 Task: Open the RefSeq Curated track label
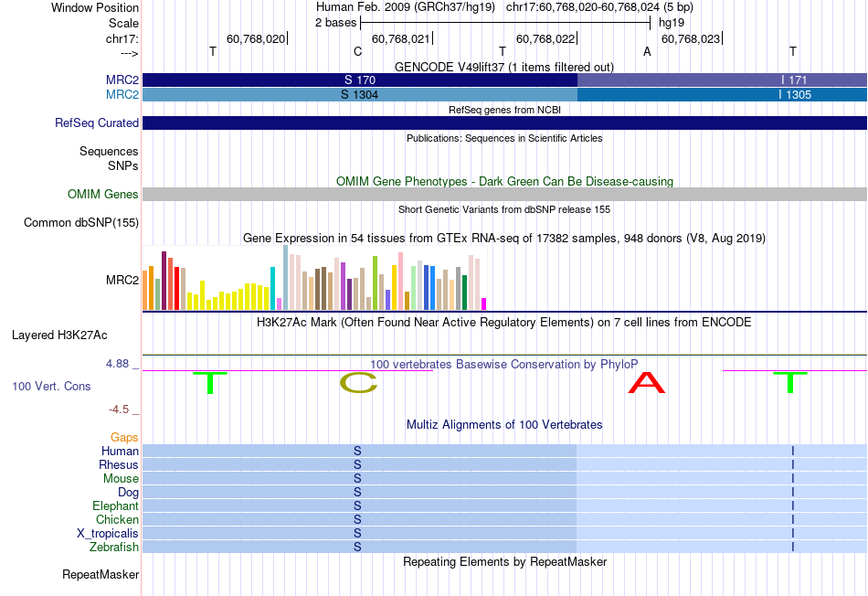click(x=96, y=123)
